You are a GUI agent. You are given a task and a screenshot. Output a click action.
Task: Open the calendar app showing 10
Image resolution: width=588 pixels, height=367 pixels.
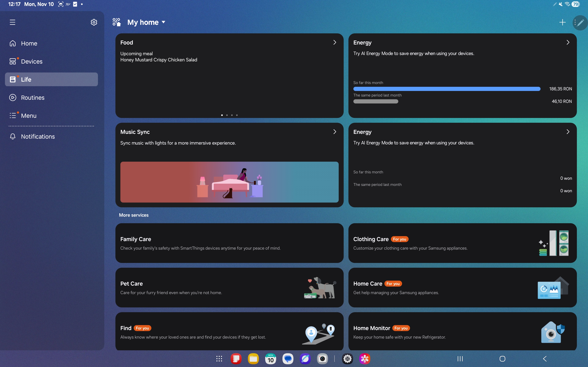[x=270, y=358]
